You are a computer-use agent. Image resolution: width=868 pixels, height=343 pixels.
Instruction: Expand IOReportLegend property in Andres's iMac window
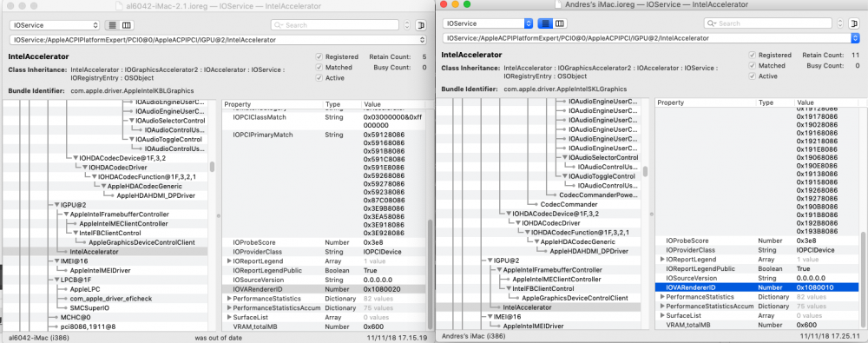662,260
